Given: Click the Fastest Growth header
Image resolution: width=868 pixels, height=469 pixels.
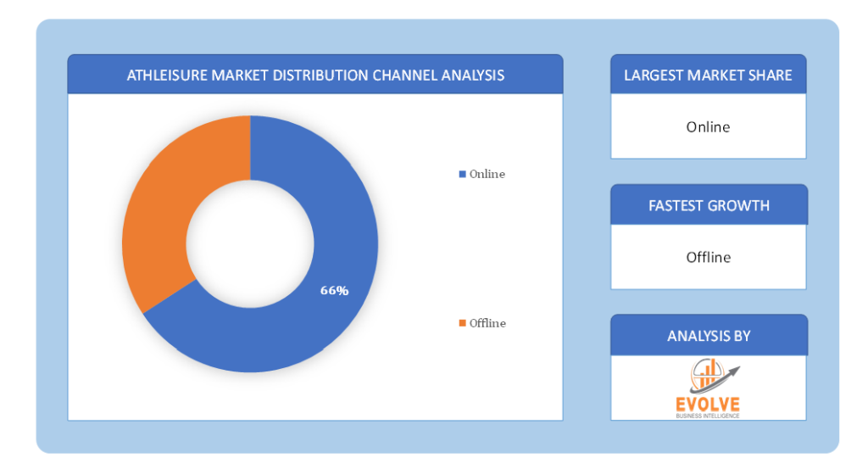Looking at the screenshot, I should 709,205.
